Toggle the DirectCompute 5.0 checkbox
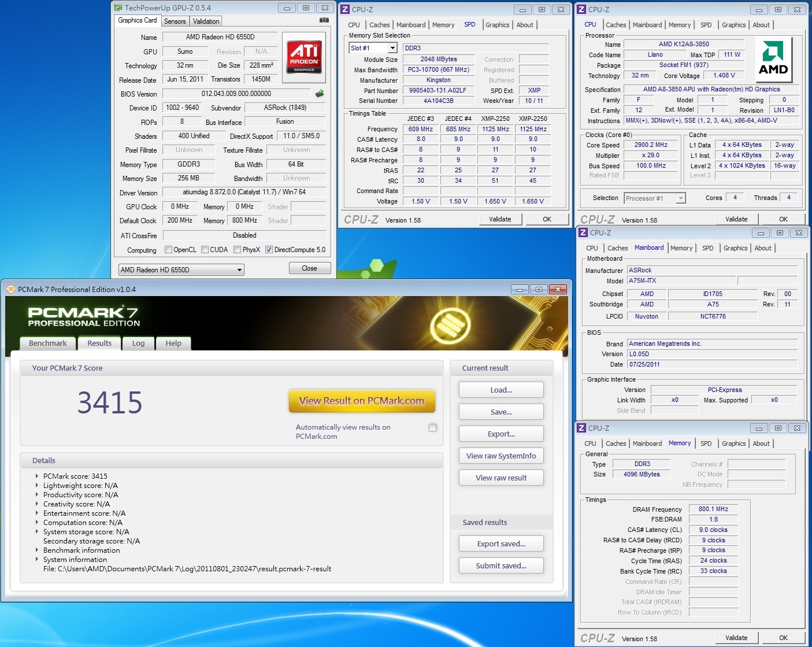The height and width of the screenshot is (647, 812). click(x=269, y=250)
